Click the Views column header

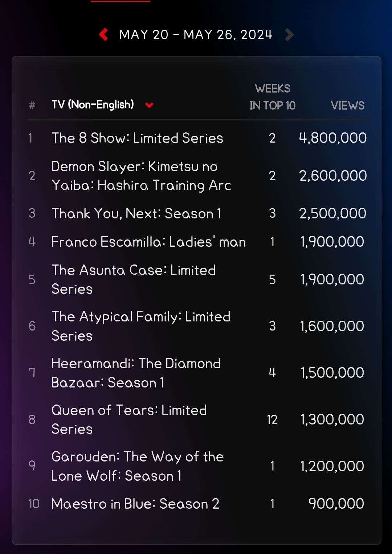click(347, 106)
